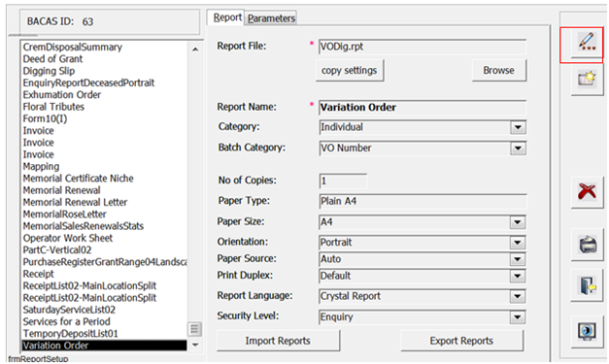Expand the Paper Source dropdown
Image resolution: width=609 pixels, height=364 pixels.
518,259
